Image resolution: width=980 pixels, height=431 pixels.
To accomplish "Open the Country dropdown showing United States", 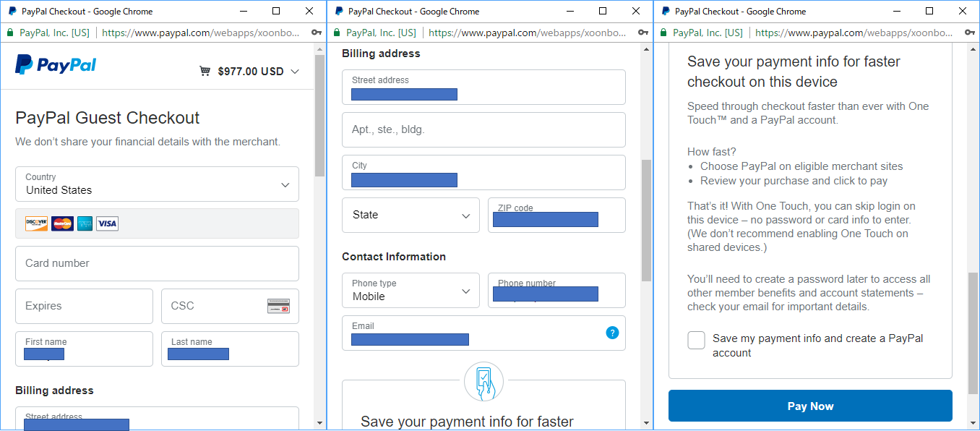I will [x=157, y=184].
